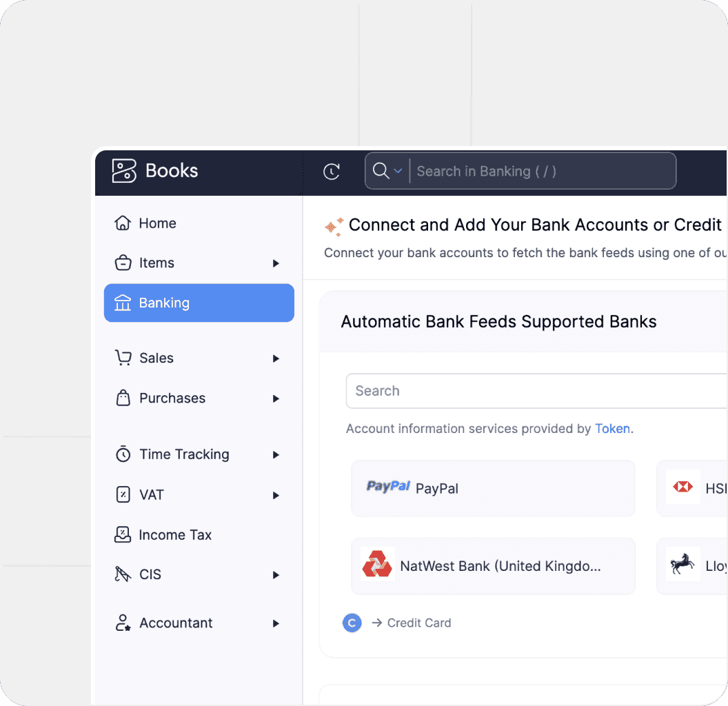Select the PayPal bank card
Image resolution: width=728 pixels, height=706 pixels.
coord(493,488)
